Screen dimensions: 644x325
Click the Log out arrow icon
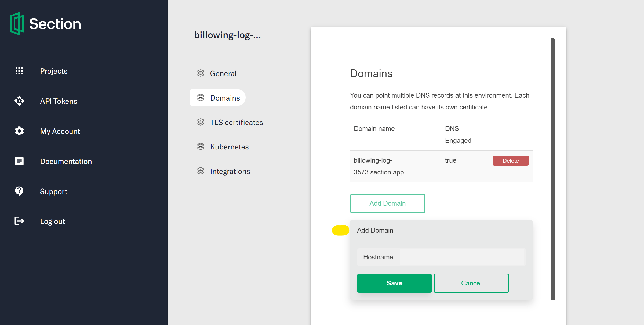point(19,221)
